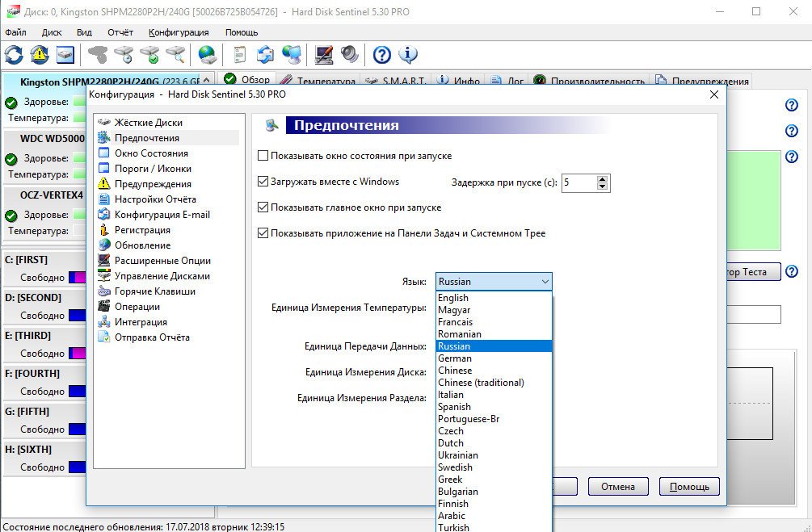Click the blue-framed hard disk toolbar icon

click(65, 54)
